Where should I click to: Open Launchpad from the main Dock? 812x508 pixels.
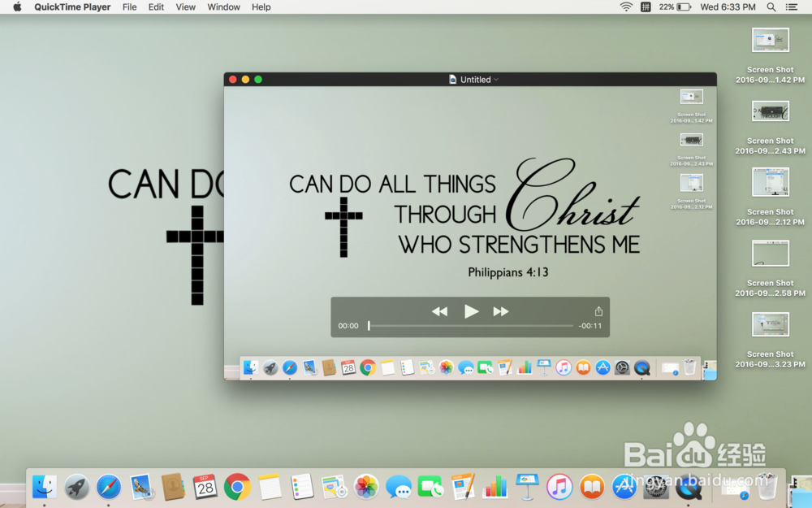click(76, 487)
